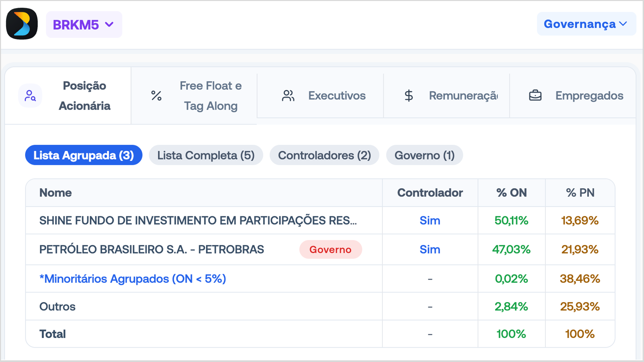644x362 pixels.
Task: Click the 25,93% PN value
Action: coord(580,306)
